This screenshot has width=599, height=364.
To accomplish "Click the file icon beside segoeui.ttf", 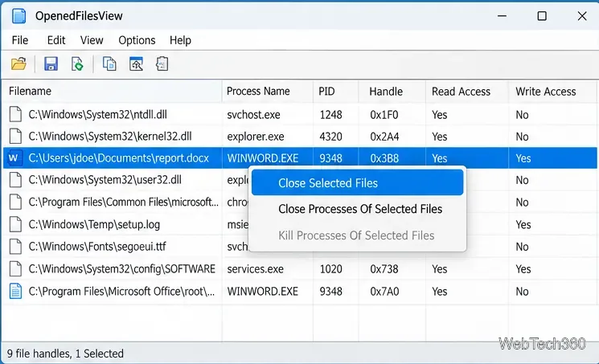I will click(x=15, y=247).
